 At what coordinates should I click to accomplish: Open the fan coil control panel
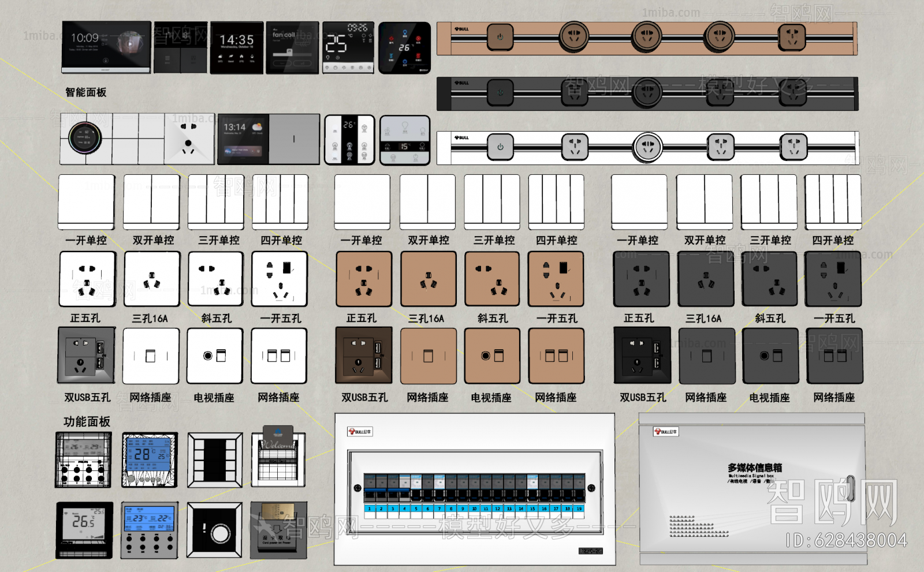point(292,48)
